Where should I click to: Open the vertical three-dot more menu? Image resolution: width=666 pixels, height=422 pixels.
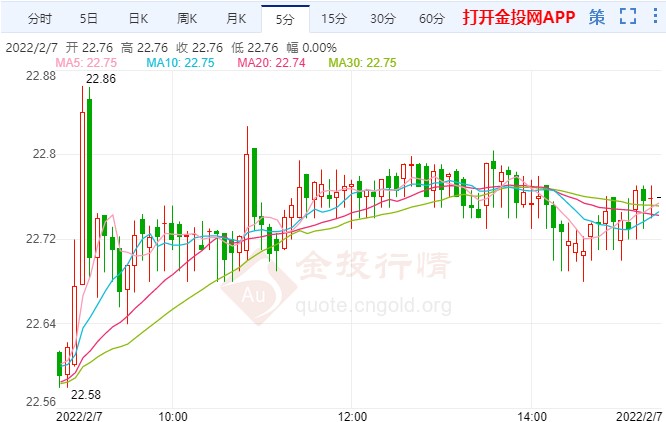pyautogui.click(x=655, y=16)
